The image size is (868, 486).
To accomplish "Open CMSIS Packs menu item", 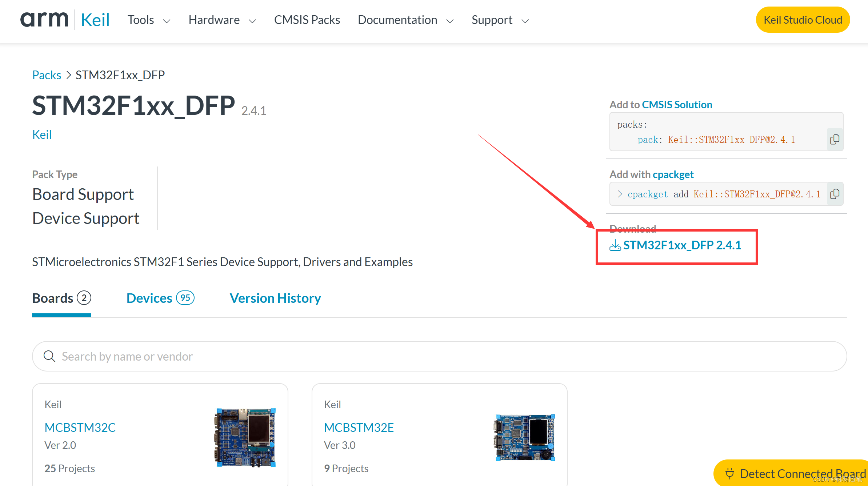I will [307, 20].
